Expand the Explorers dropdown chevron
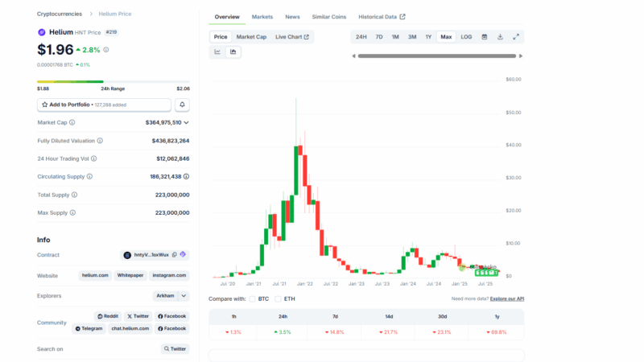The width and height of the screenshot is (644, 362). (184, 295)
